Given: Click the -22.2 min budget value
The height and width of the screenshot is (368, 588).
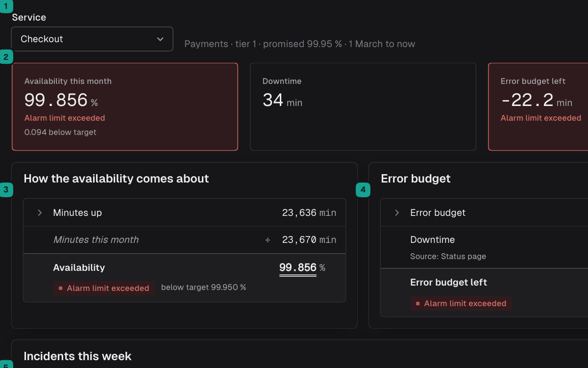Looking at the screenshot, I should click(x=537, y=101).
